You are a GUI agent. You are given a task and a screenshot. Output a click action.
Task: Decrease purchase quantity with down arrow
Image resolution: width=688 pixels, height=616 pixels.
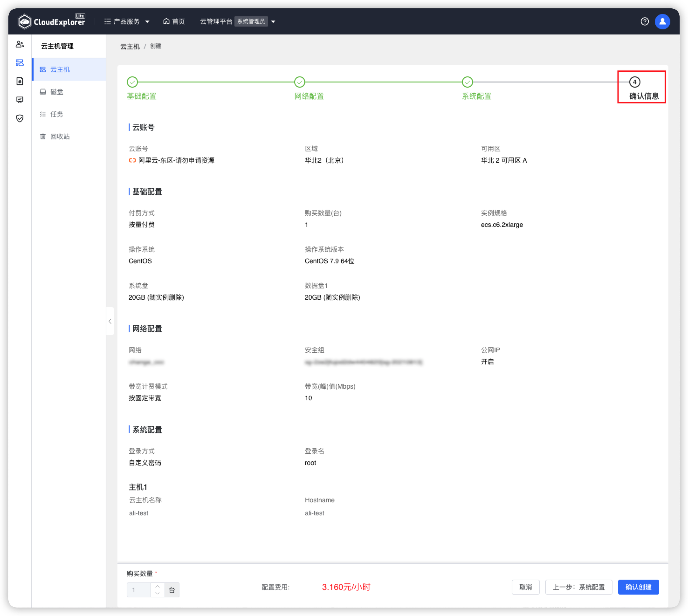point(158,593)
